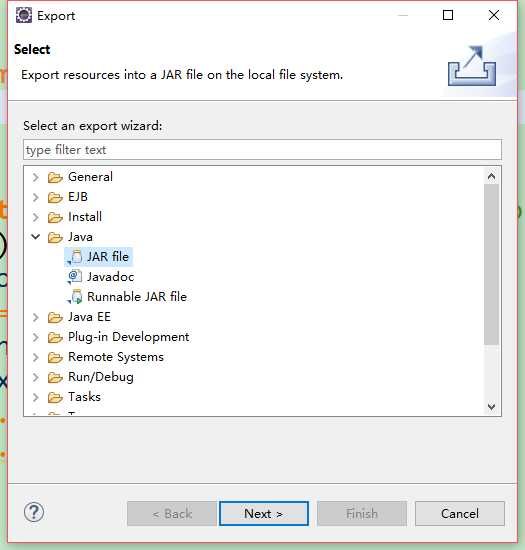This screenshot has width=525, height=550.
Task: Expand the Run/Debug category
Action: (x=35, y=377)
